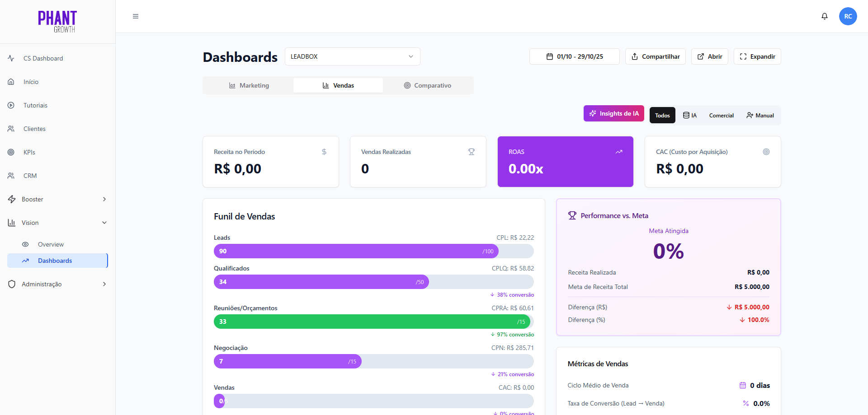Click the RC user avatar
Screen dimensions: 868x415
848,16
